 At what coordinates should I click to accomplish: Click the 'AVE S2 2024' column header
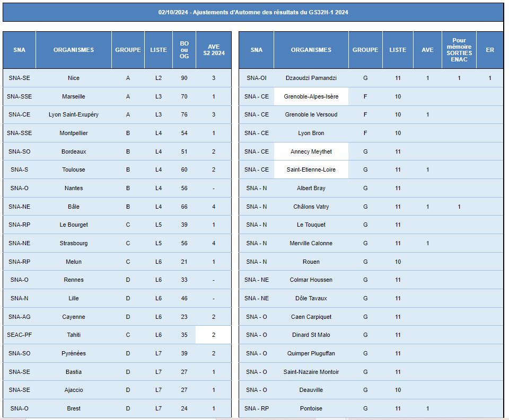(214, 50)
